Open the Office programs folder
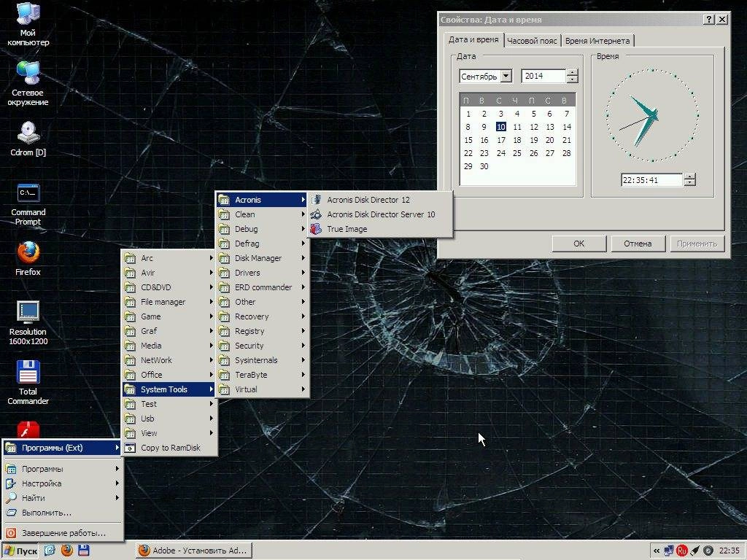The height and width of the screenshot is (560, 747). [169, 375]
